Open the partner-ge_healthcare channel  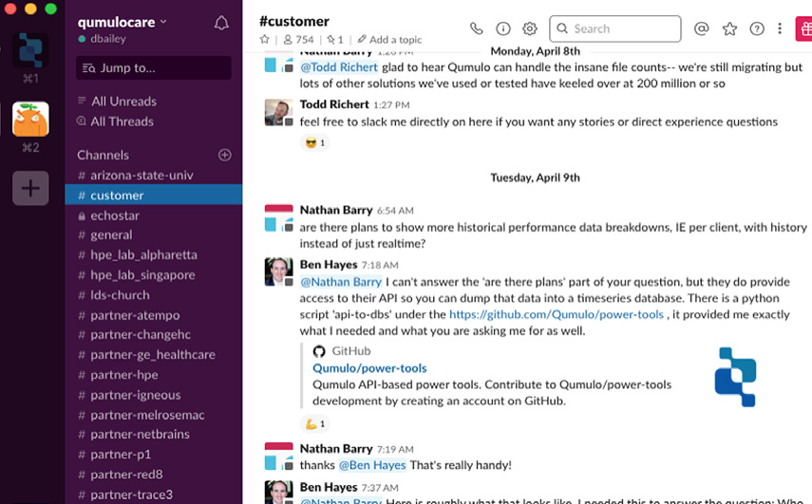153,355
